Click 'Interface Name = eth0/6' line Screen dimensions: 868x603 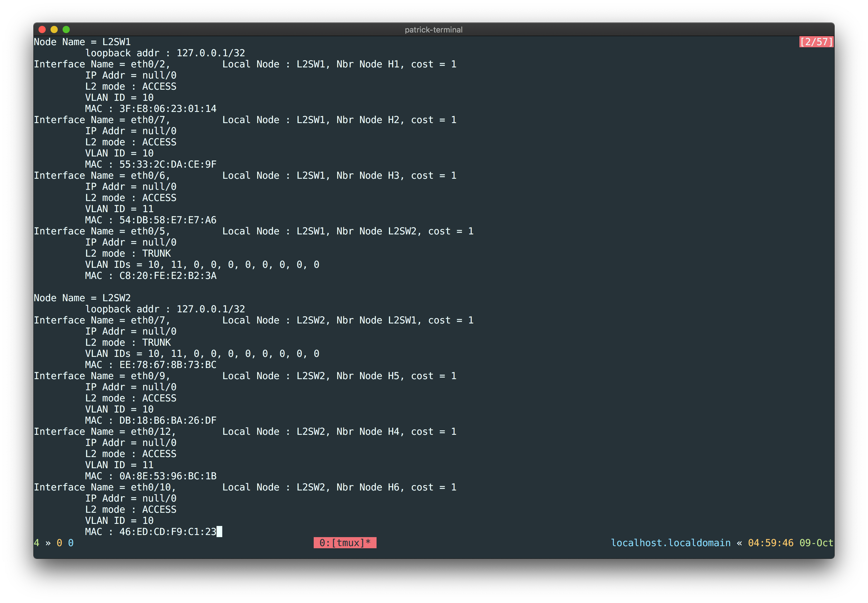pos(102,176)
